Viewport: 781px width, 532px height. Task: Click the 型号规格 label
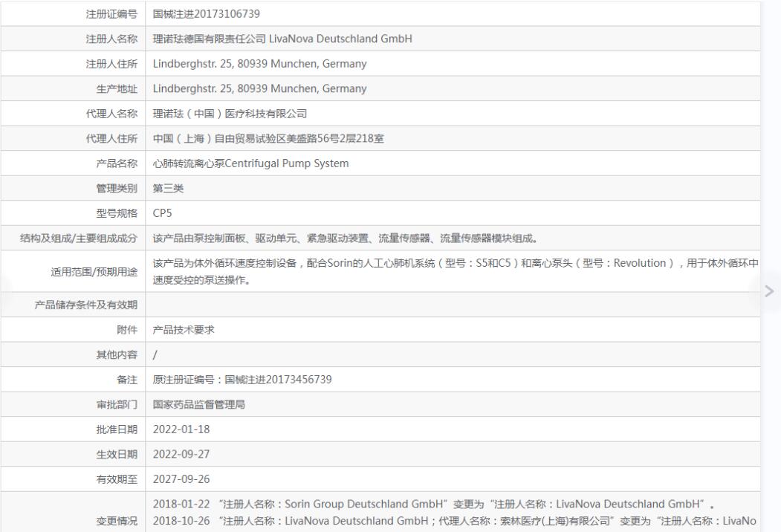117,213
